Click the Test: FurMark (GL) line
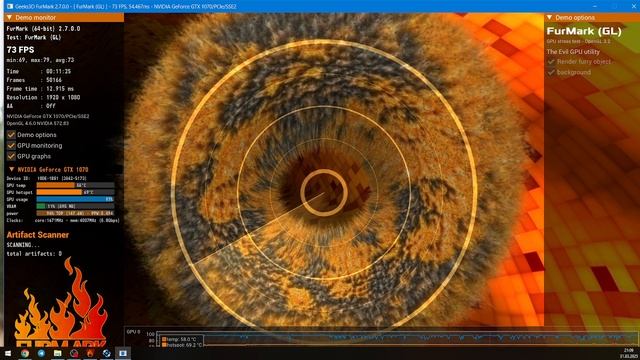Viewport: 640px width, 360px height. [34, 37]
